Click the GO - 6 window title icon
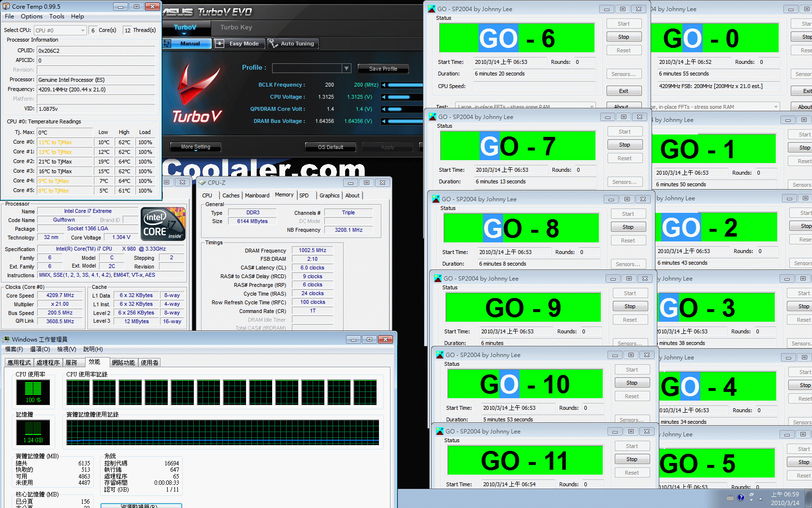The image size is (812, 508). [x=432, y=9]
